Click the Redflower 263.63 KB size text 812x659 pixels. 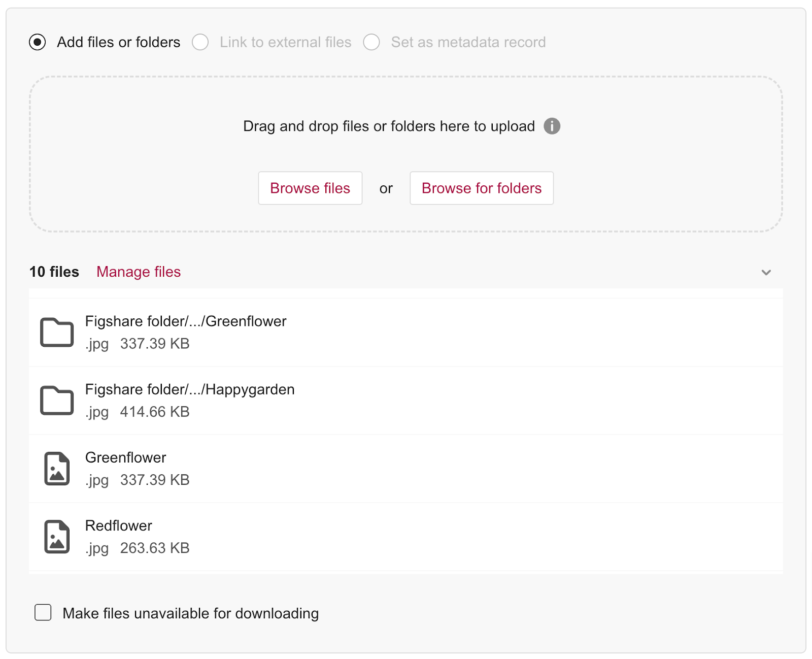tap(155, 548)
